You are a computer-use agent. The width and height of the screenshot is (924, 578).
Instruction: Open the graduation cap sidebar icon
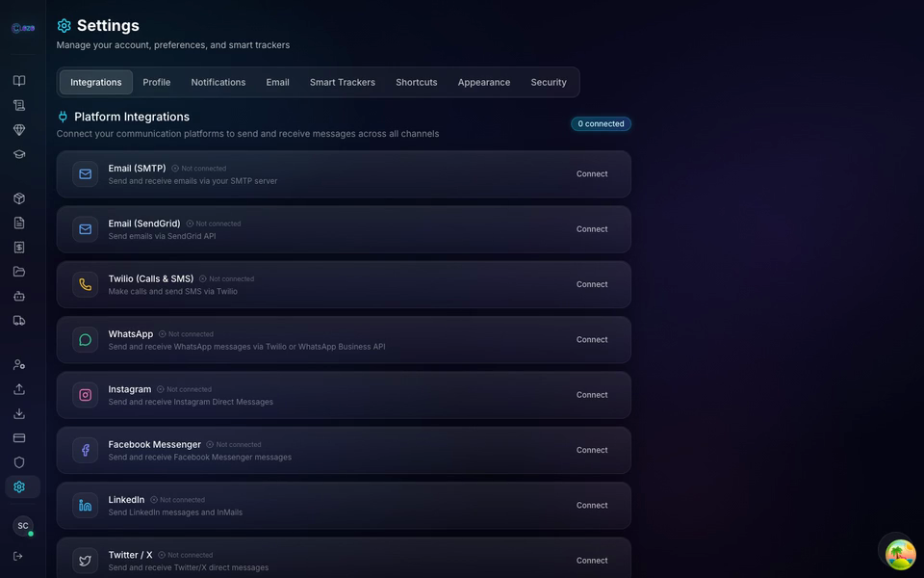(x=19, y=154)
